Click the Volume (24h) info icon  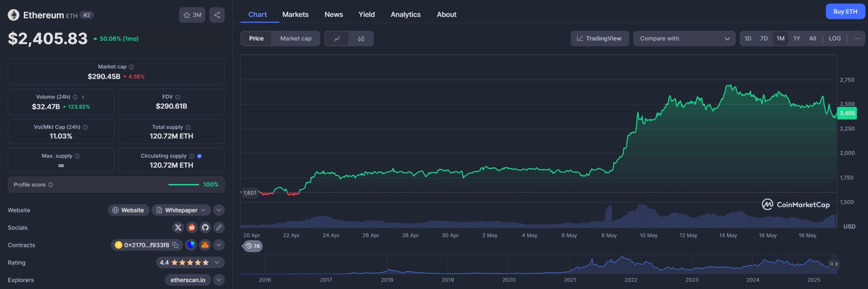[75, 97]
